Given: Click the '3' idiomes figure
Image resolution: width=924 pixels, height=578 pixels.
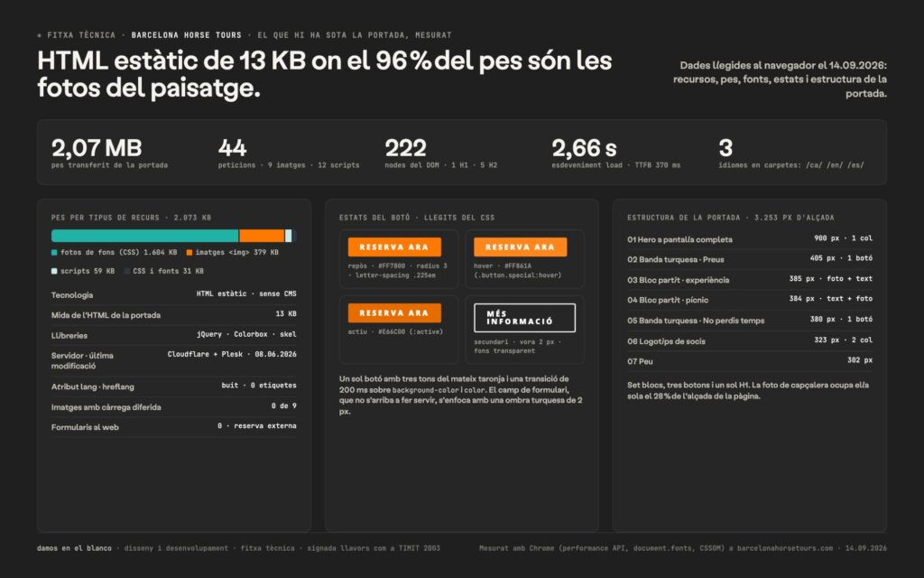Looking at the screenshot, I should 725,147.
